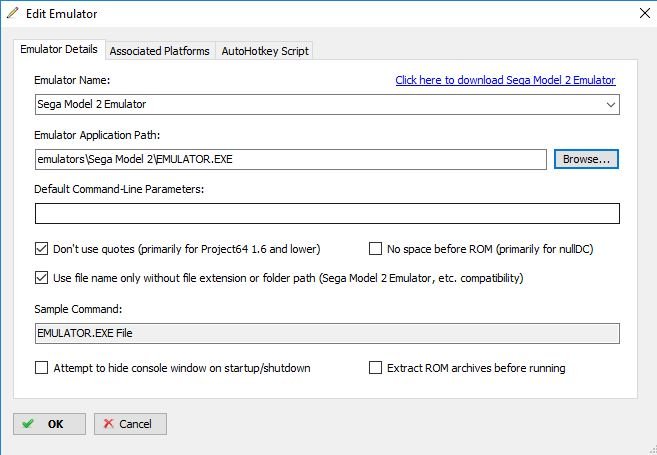
Task: Follow the download Sega Model 2 Emulator link
Action: [505, 80]
